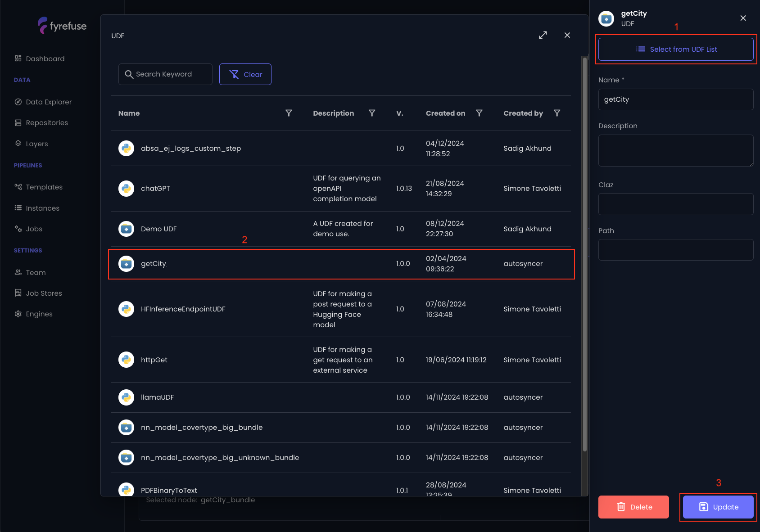Click the Created on filter icon
The image size is (760, 532).
(479, 113)
